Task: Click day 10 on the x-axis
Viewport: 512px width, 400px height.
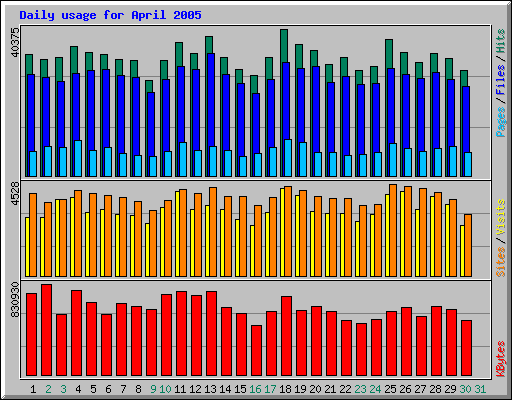Action: (165, 389)
